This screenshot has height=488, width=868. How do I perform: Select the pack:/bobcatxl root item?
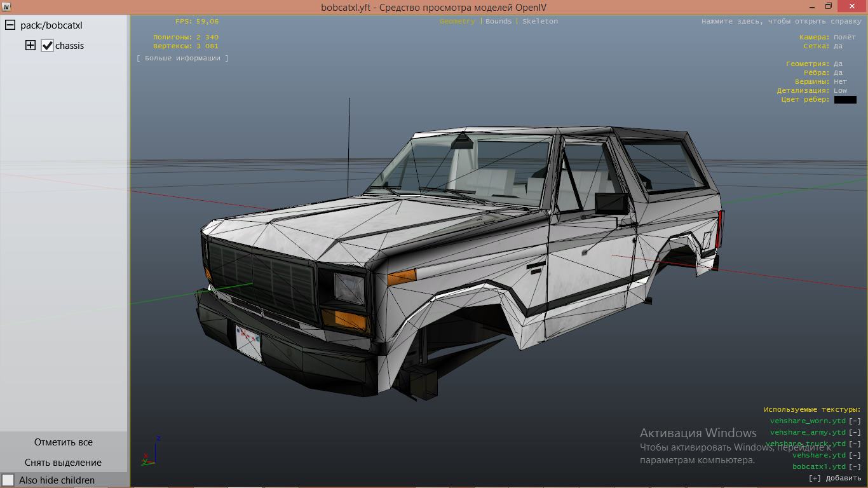point(51,25)
